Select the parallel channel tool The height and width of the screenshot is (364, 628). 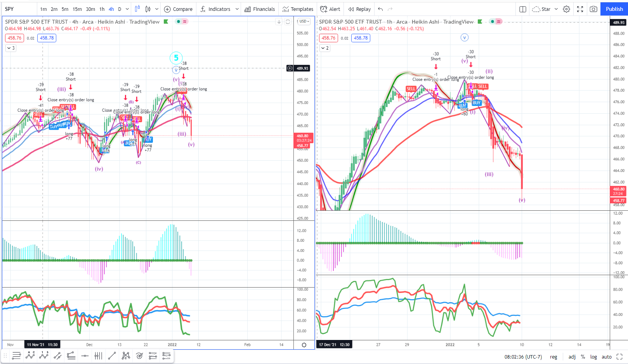[57, 355]
